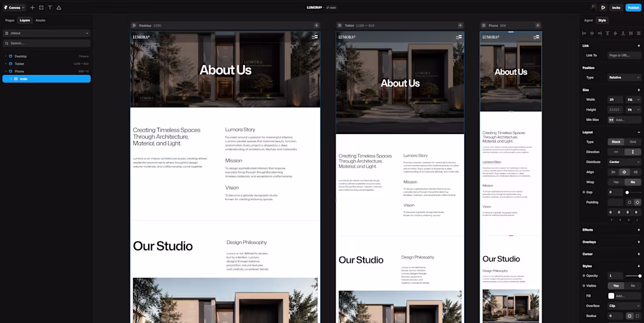Set Direction to vertical
Screen dimensions: 644x323
click(x=632, y=152)
